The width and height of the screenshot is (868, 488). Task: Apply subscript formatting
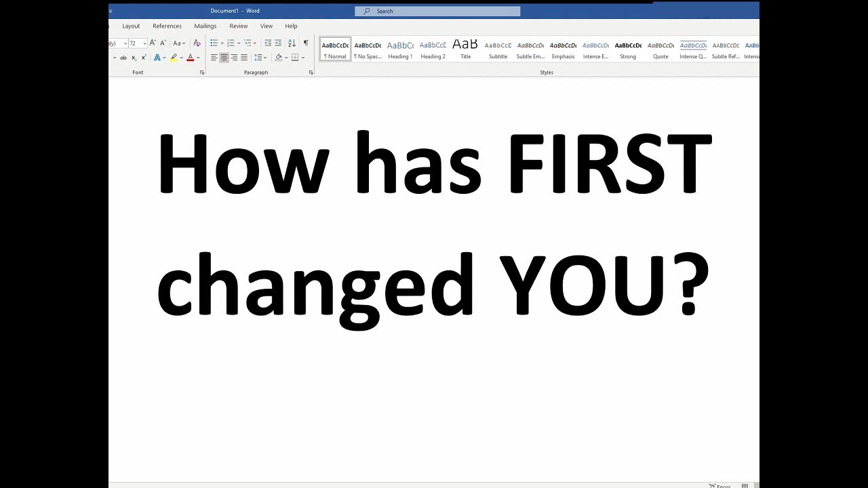pos(134,58)
